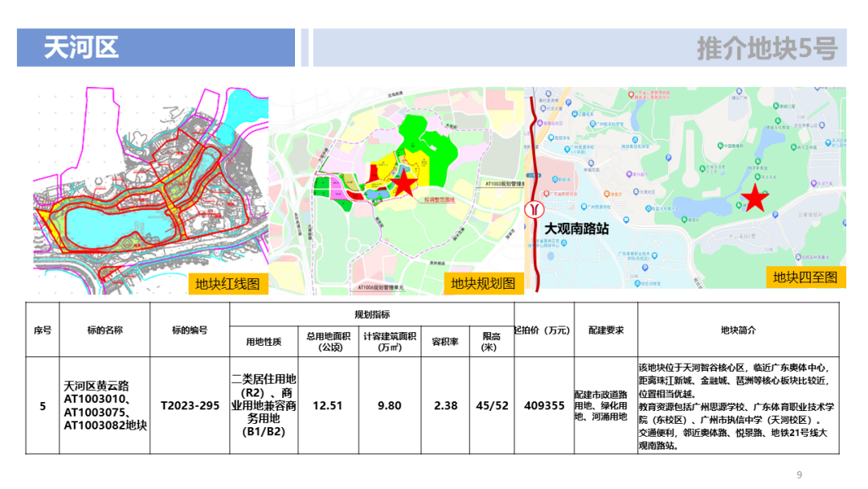Image resolution: width=868 pixels, height=489 pixels.
Task: Click the 地块简介 column header
Action: click(x=738, y=330)
